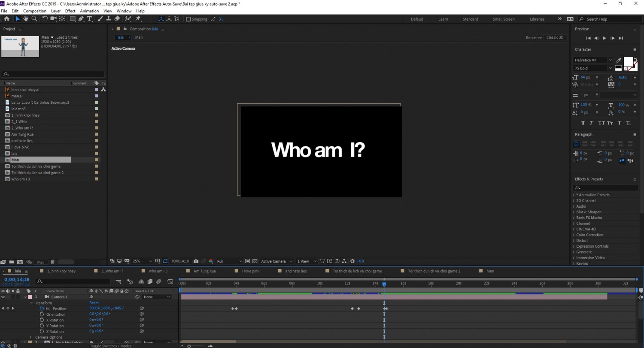Open the 25% magnification dropdown
The height and width of the screenshot is (348, 644).
142,261
